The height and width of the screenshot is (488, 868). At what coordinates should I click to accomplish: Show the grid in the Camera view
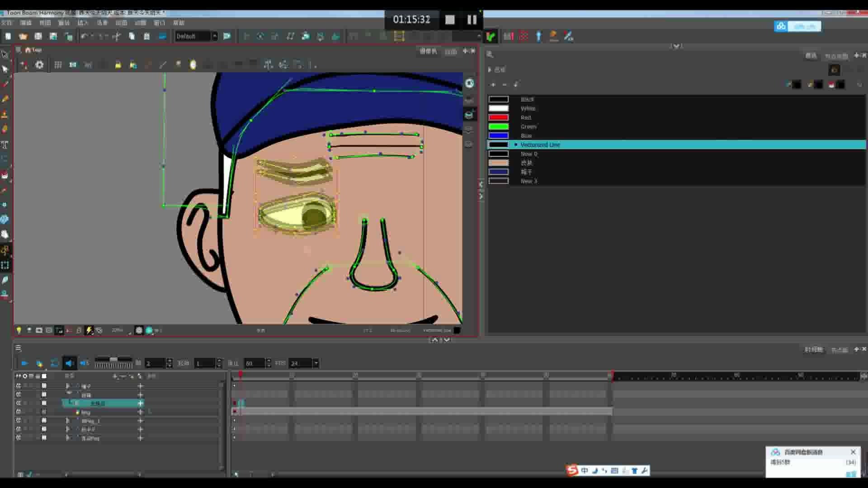pos(58,65)
